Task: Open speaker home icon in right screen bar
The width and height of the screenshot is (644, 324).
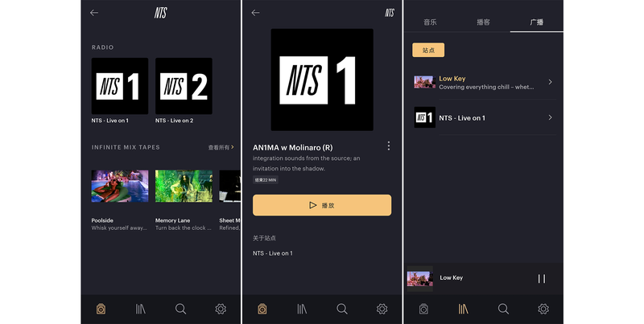Action: coord(424,309)
